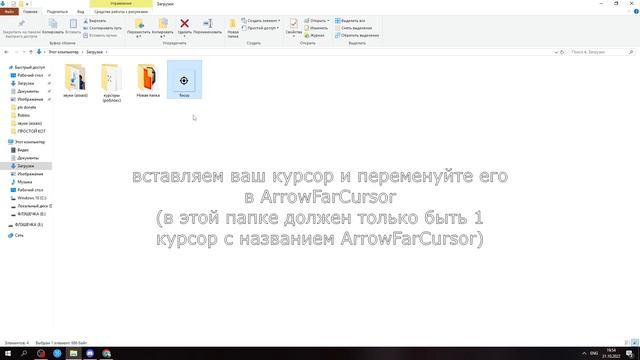Screen dimensions: 640x360
Task: Open the Файл (File) ribbon tab
Action: click(x=9, y=11)
